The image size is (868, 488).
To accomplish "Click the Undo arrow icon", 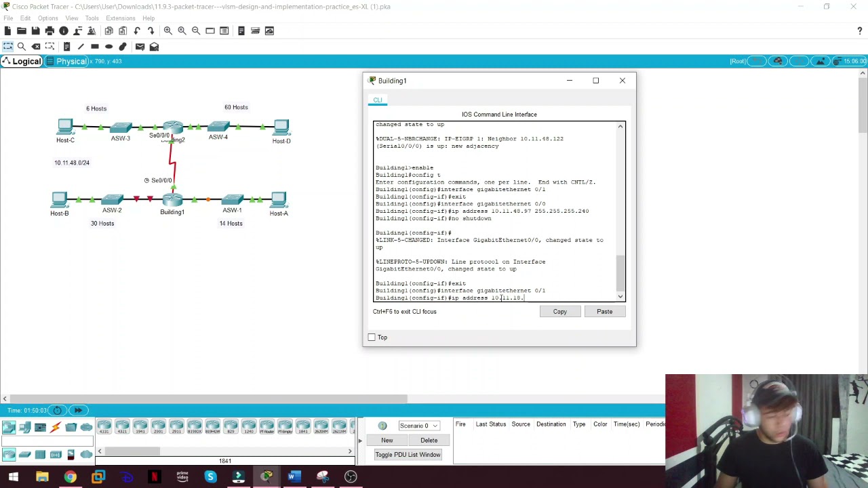I will (x=137, y=30).
